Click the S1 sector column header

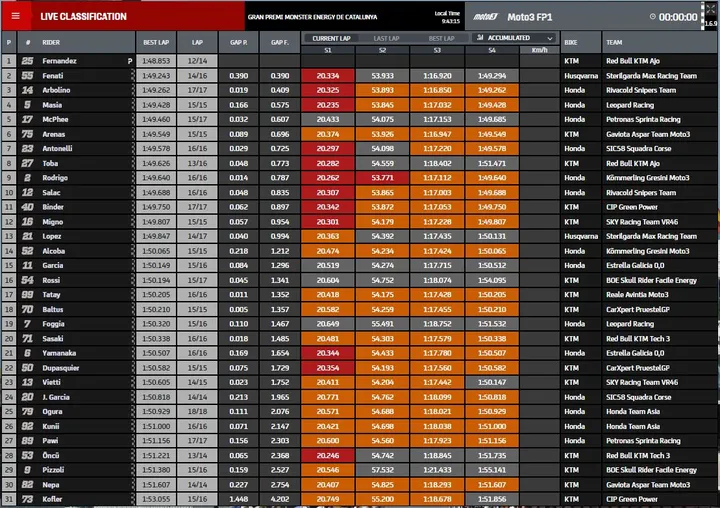[x=328, y=50]
